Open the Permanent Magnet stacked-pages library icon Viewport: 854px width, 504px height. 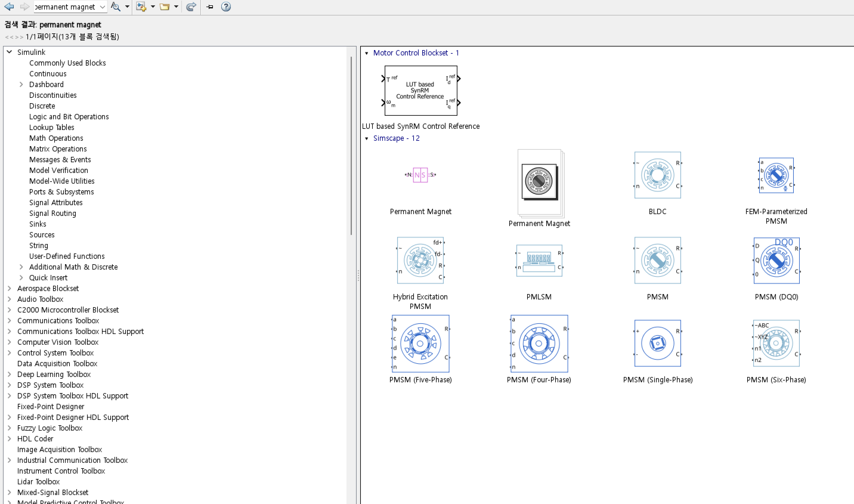[x=540, y=183]
